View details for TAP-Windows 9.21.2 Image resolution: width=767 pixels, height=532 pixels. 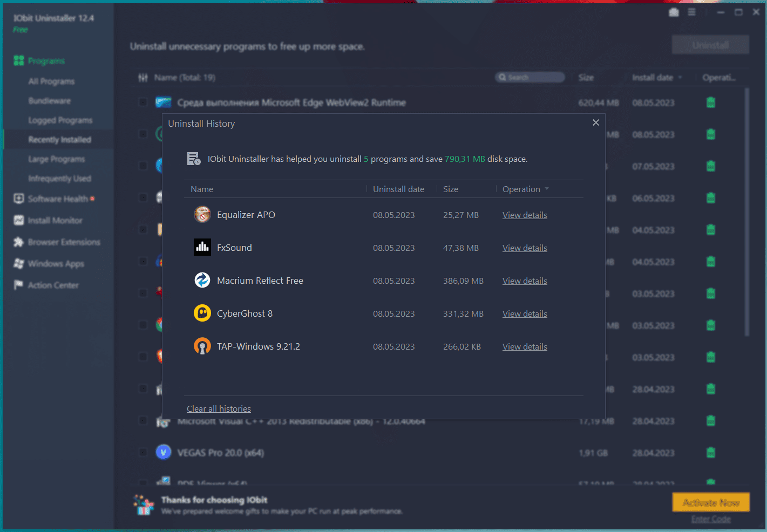tap(525, 346)
